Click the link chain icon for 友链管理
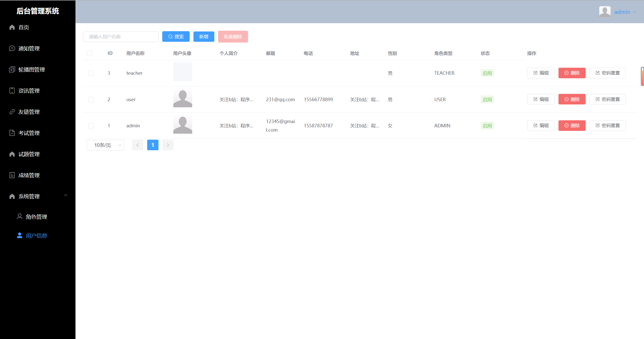The width and height of the screenshot is (644, 339). click(12, 112)
